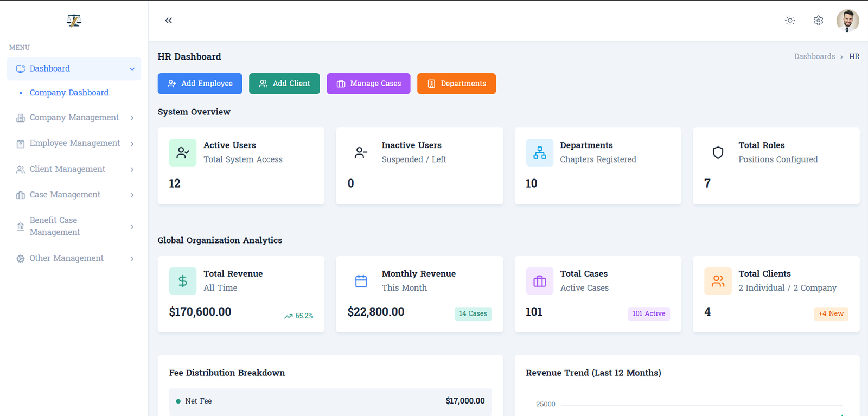Screen dimensions: 868x416
Task: Click the Active Users card icon
Action: coord(183,153)
